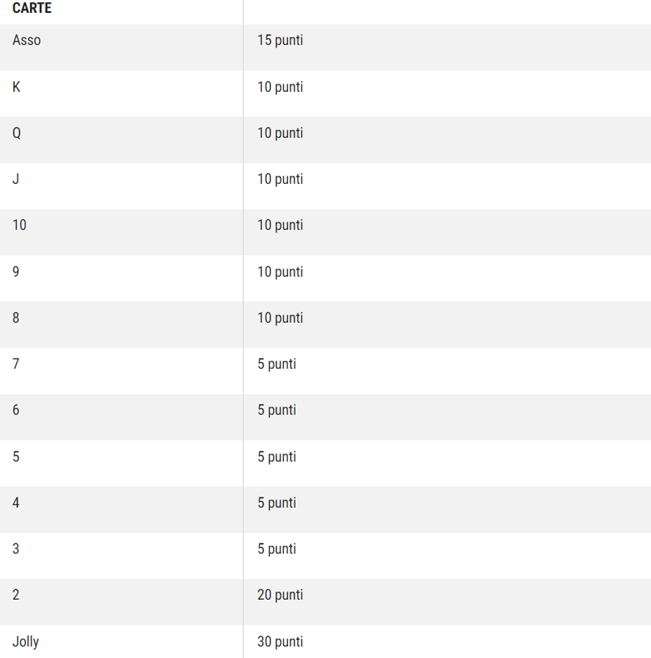The height and width of the screenshot is (658, 651).
Task: Click the card 2 name cell
Action: [16, 595]
